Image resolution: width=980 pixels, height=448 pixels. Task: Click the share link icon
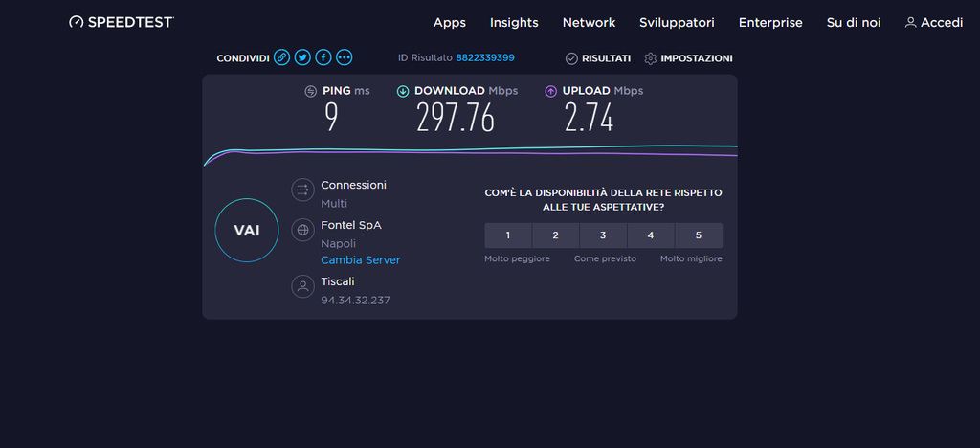[281, 57]
